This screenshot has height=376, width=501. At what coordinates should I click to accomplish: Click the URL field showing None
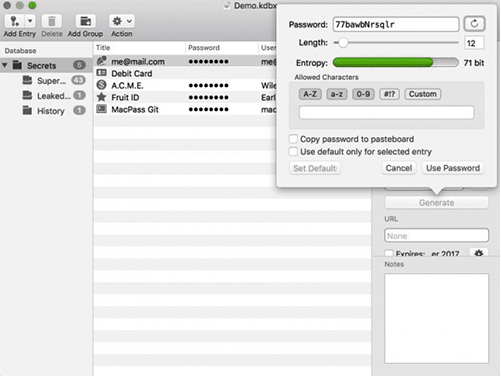click(x=436, y=236)
